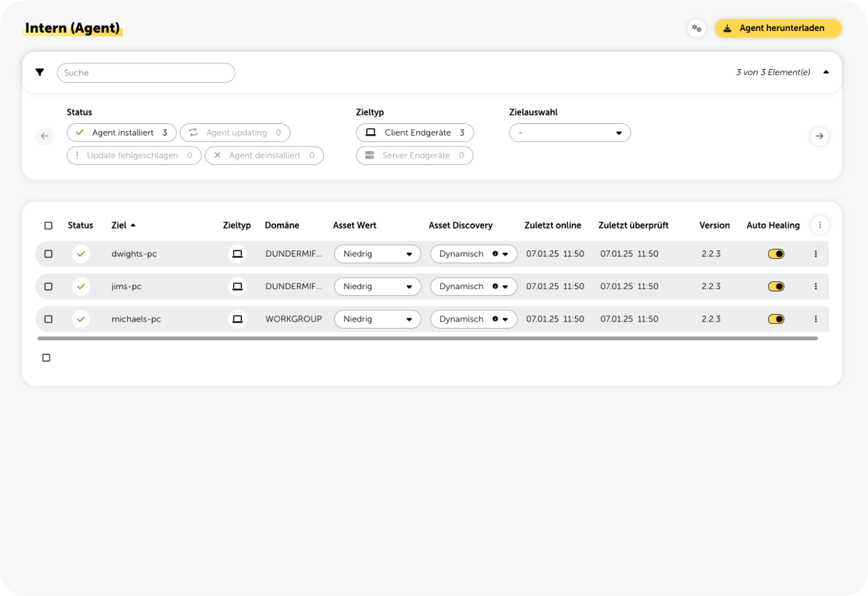
Task: Open Asset Wert dropdown for jims-pc
Action: pyautogui.click(x=377, y=287)
